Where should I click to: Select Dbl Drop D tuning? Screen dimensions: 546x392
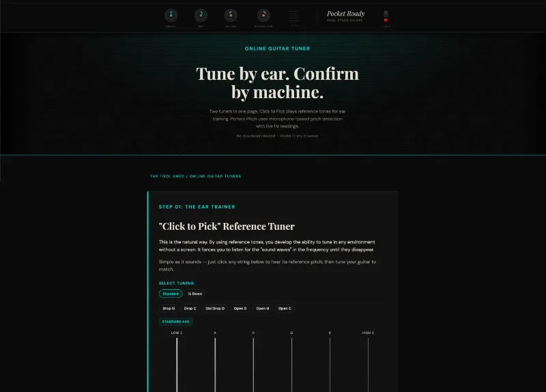215,308
